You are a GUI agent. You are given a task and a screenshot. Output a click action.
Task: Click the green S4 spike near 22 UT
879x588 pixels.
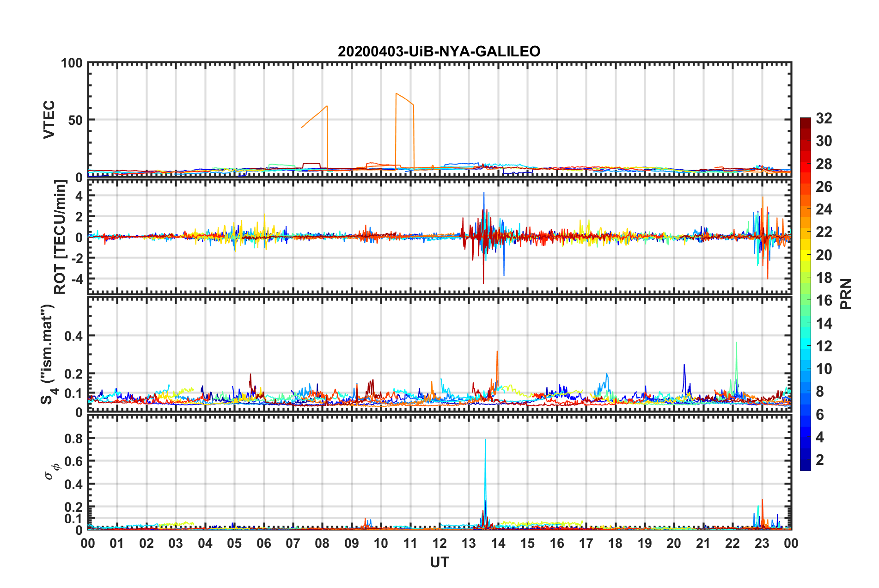(736, 343)
